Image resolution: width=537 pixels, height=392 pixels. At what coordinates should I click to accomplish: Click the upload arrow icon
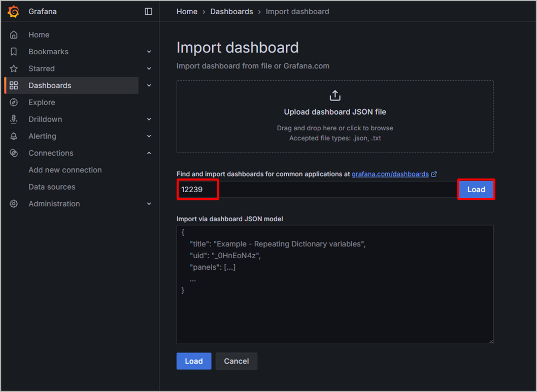335,95
